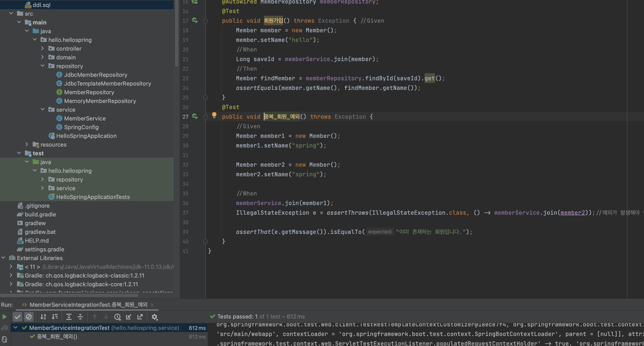
Task: Collapse MemberServiceIntegrationTest result node
Action: click(15, 327)
